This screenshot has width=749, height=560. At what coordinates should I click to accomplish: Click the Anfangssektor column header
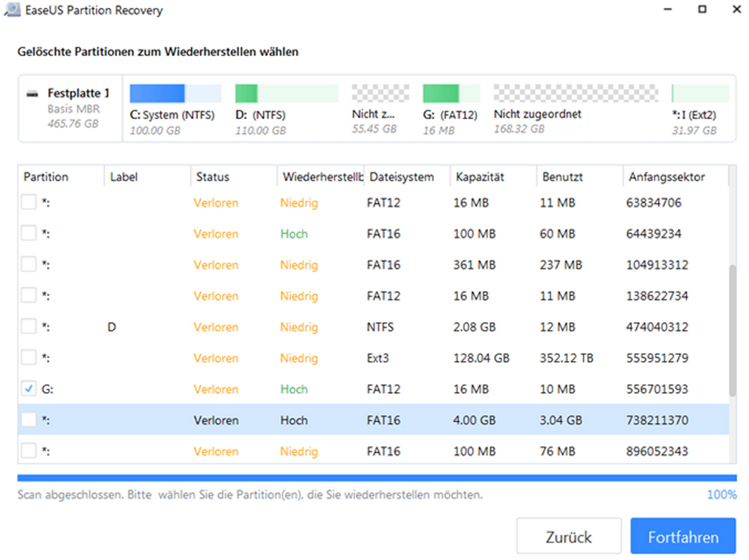tap(666, 177)
